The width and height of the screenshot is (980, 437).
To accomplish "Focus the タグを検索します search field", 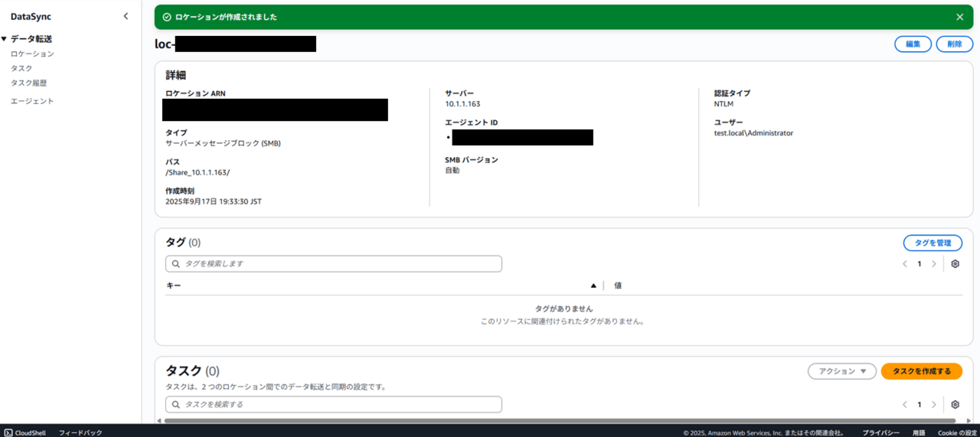I will tap(334, 264).
